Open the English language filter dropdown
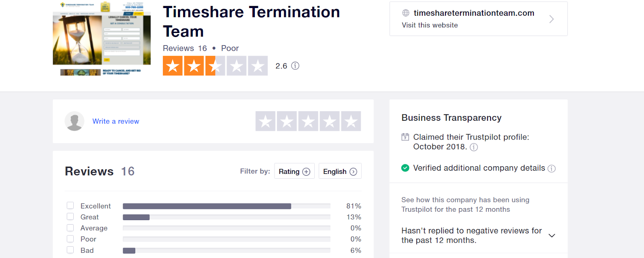This screenshot has height=258, width=644. pyautogui.click(x=340, y=171)
